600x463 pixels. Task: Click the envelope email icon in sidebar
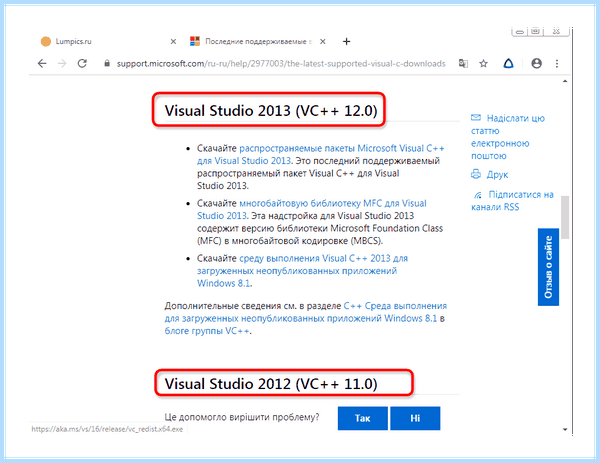point(476,117)
